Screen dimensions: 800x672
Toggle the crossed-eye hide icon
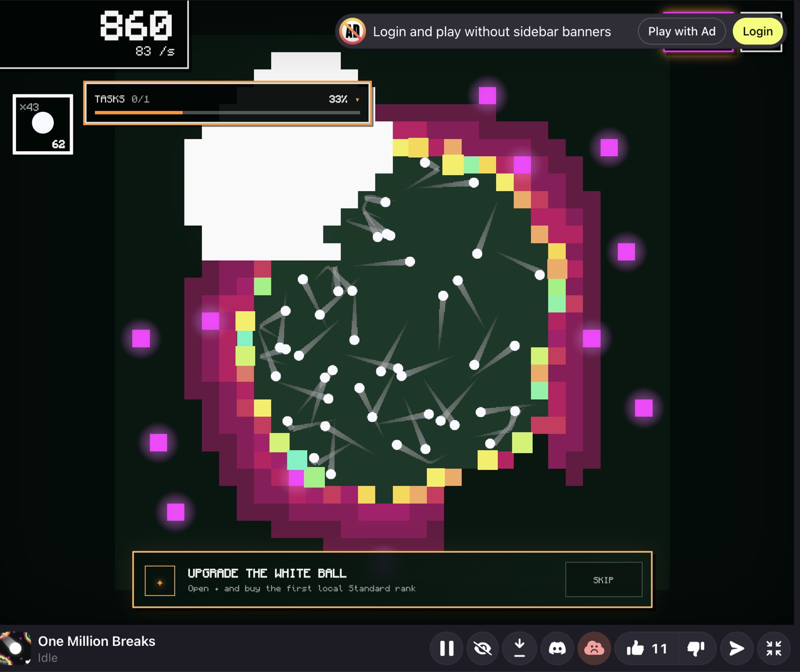coord(483,648)
